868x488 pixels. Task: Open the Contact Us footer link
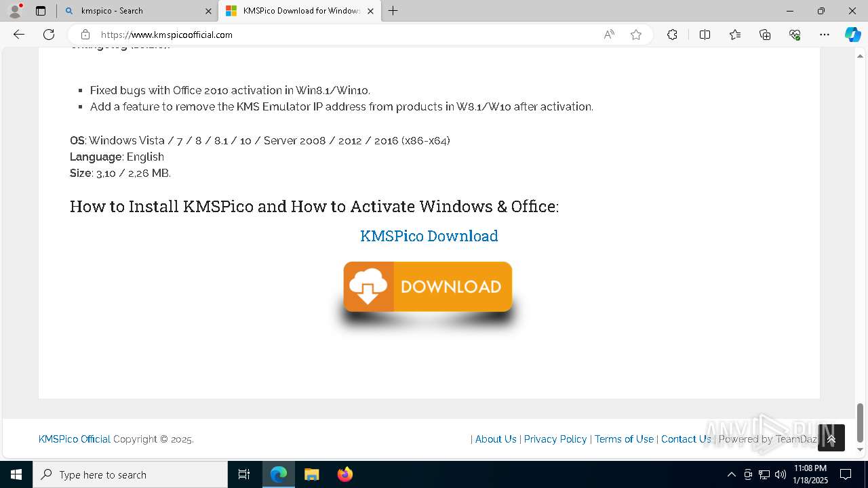click(686, 439)
